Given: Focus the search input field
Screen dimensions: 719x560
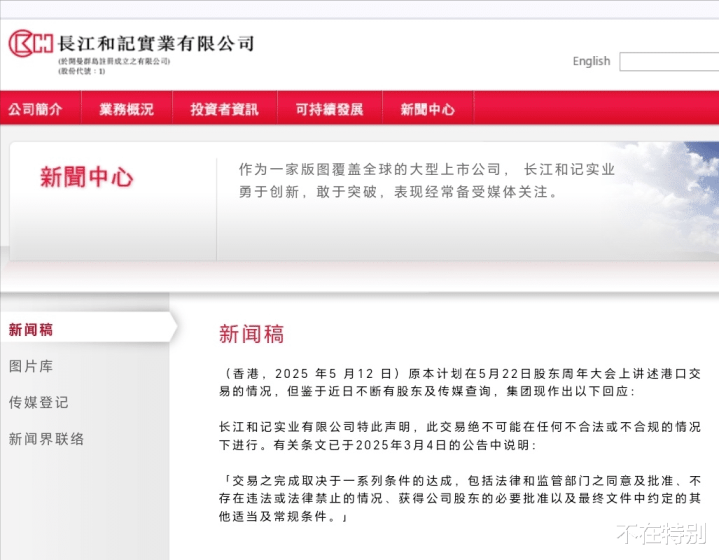Looking at the screenshot, I should click(x=669, y=61).
